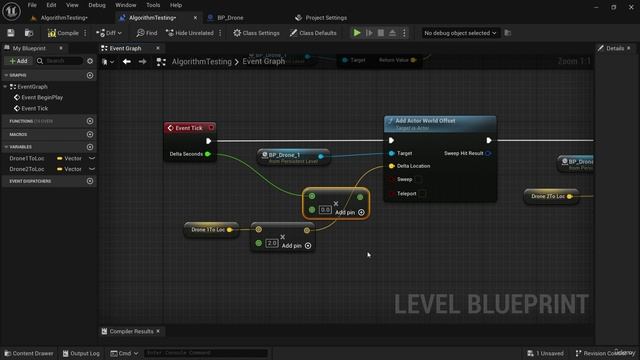Click the frame advance button

(369, 33)
